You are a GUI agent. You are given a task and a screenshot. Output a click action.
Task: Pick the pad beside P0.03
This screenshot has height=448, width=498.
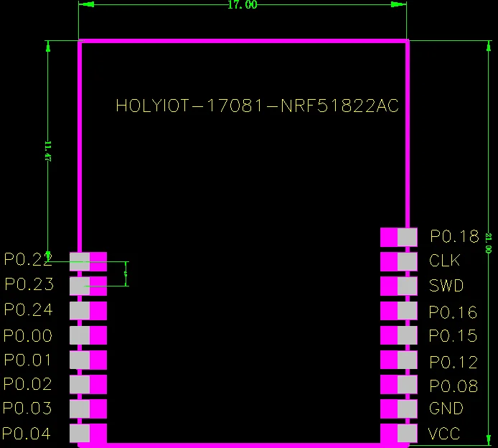coord(88,409)
